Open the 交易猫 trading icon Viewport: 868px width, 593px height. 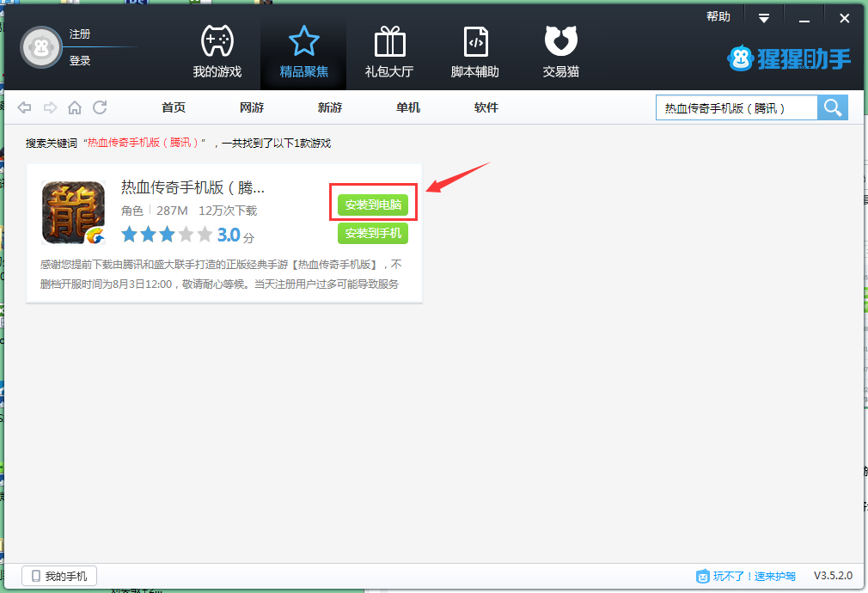click(560, 41)
